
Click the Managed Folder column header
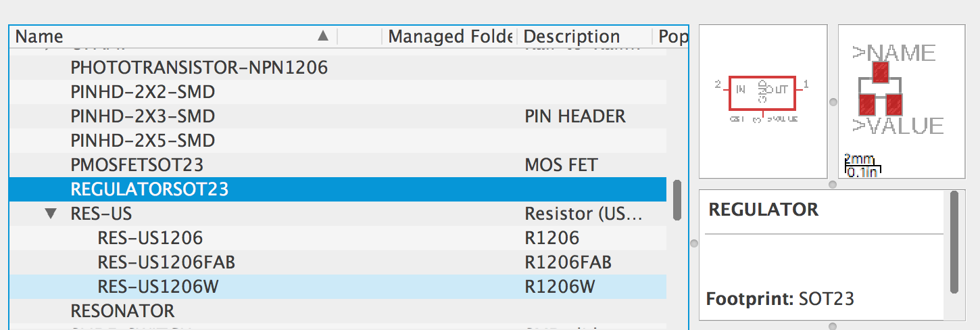tap(449, 37)
